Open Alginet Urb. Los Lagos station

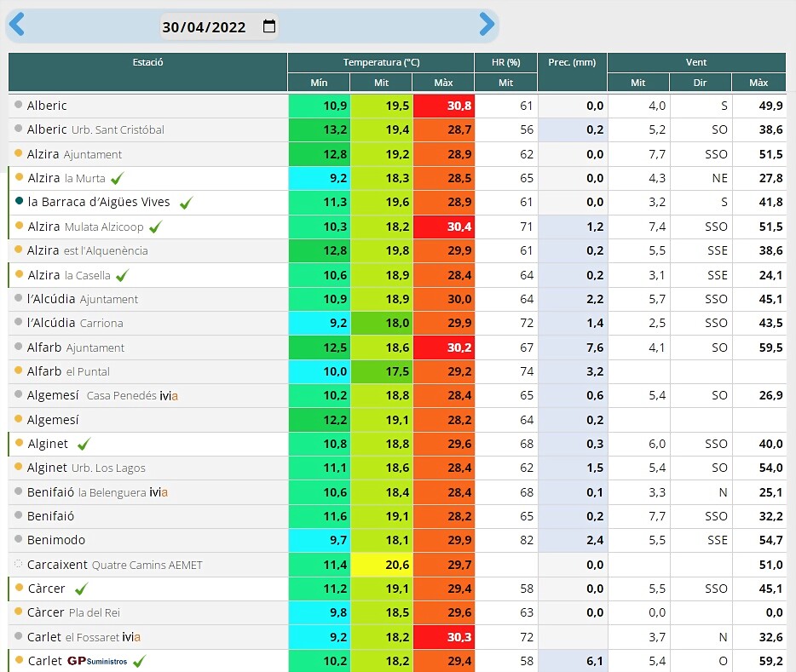86,468
